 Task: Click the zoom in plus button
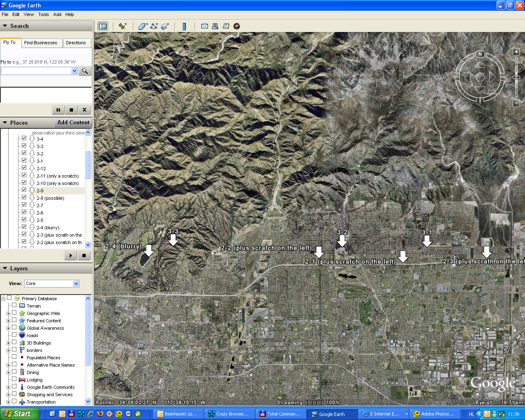coord(516,52)
